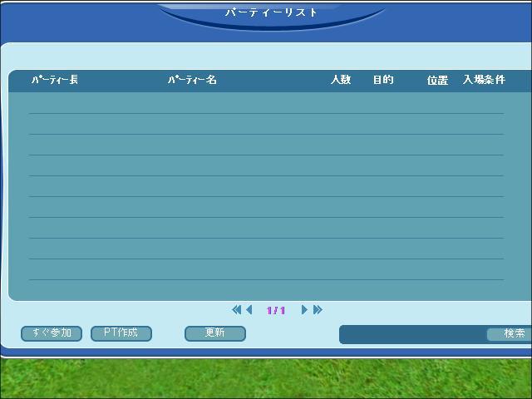Click the 人数 column header
The image size is (532, 399).
click(x=341, y=80)
